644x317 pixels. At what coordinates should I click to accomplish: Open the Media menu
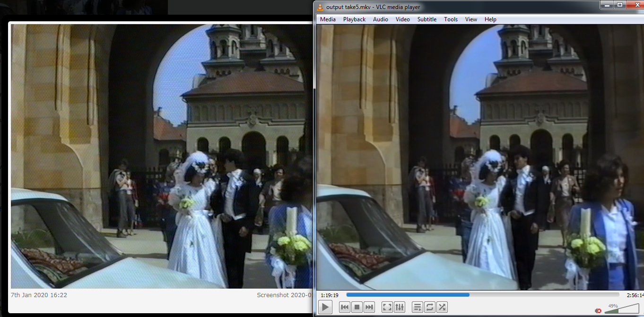click(328, 19)
